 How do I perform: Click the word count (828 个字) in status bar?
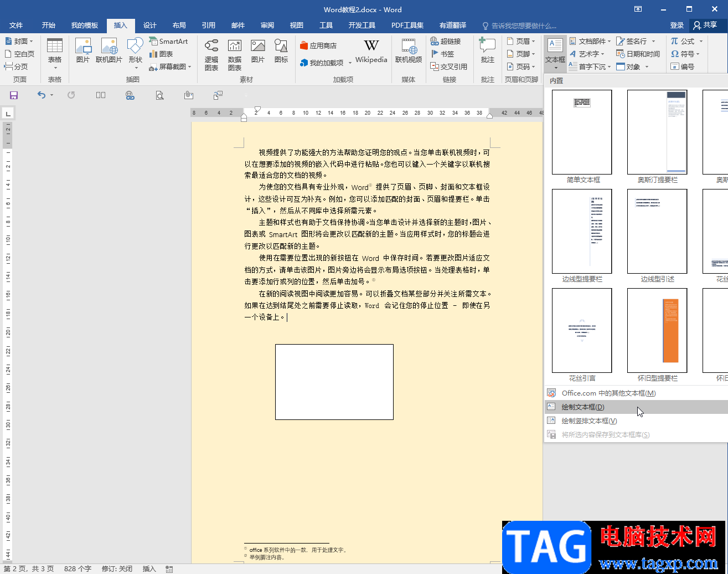pyautogui.click(x=78, y=568)
